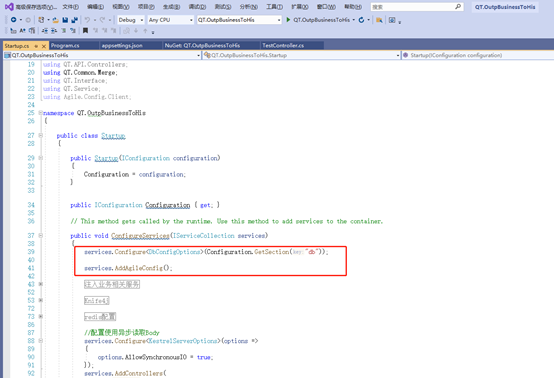Screen dimensions: 554x378
Task: Click the Increase Indent icon
Action: tap(54, 31)
